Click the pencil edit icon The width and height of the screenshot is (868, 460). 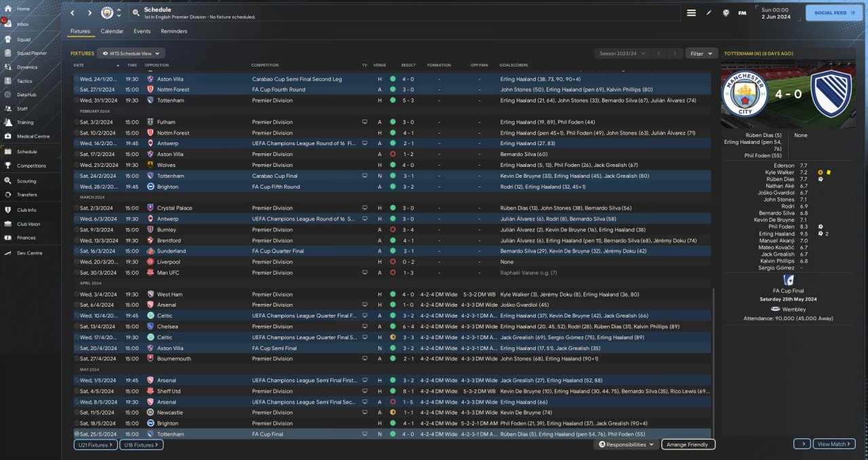(709, 13)
